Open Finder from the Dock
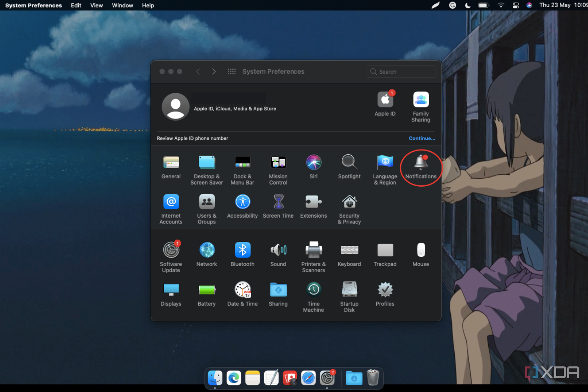 click(x=215, y=378)
